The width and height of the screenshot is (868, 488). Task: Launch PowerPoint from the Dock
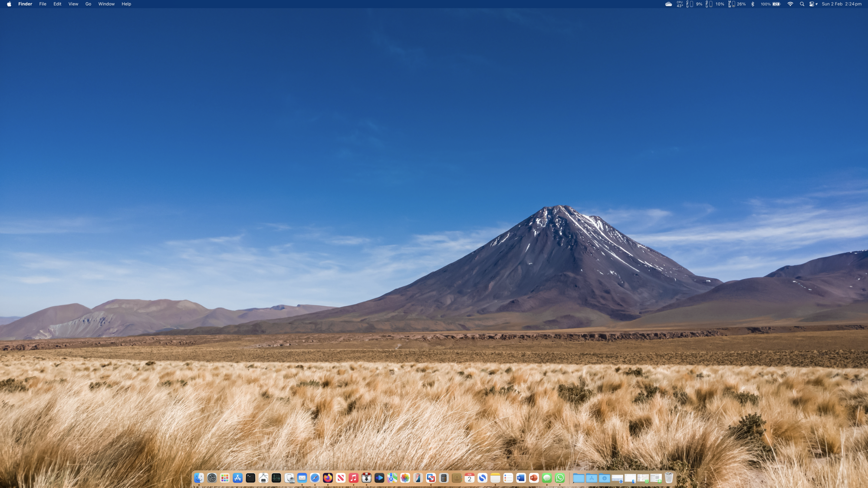[533, 478]
